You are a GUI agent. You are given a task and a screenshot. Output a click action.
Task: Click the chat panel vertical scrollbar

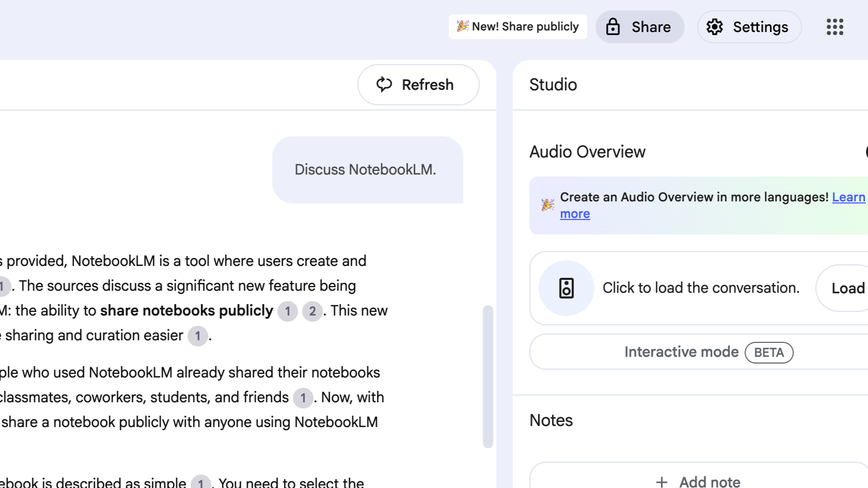[x=488, y=376]
